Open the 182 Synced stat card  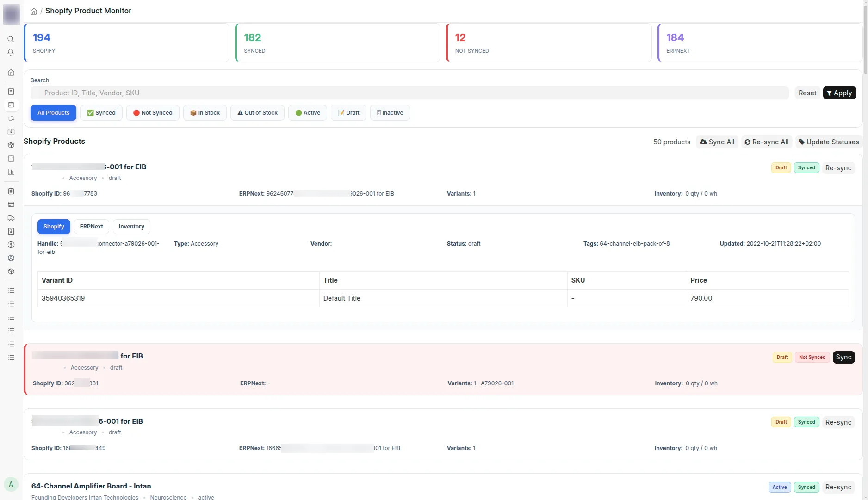tap(338, 43)
